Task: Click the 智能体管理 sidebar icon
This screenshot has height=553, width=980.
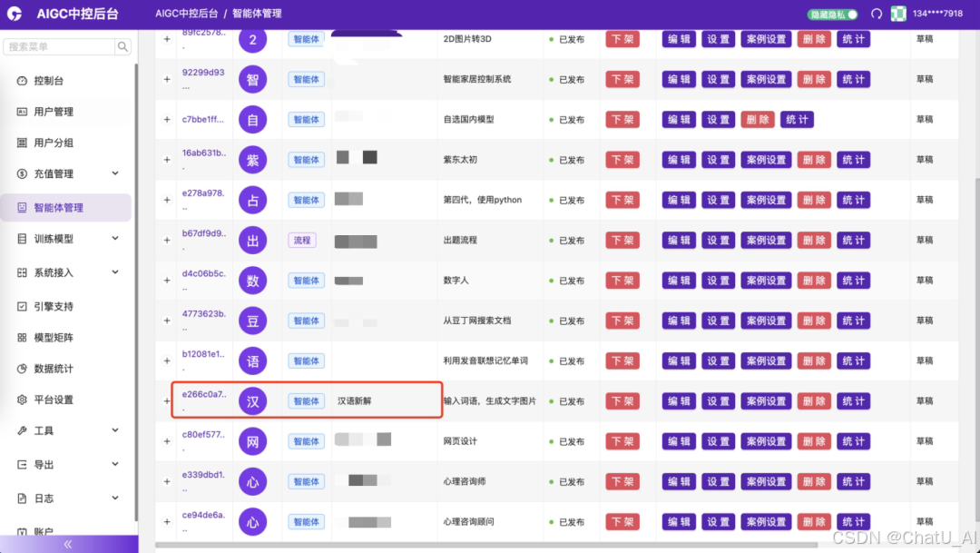Action: click(22, 208)
